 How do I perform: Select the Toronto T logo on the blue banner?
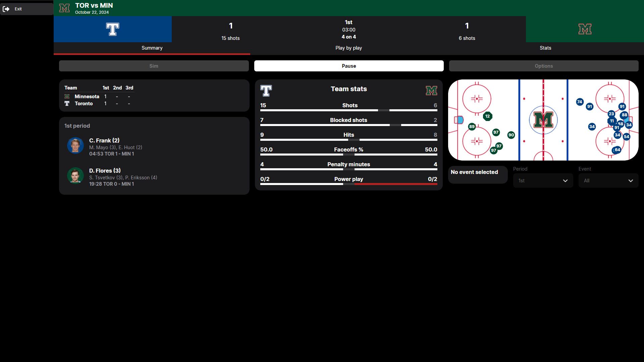pos(113,29)
